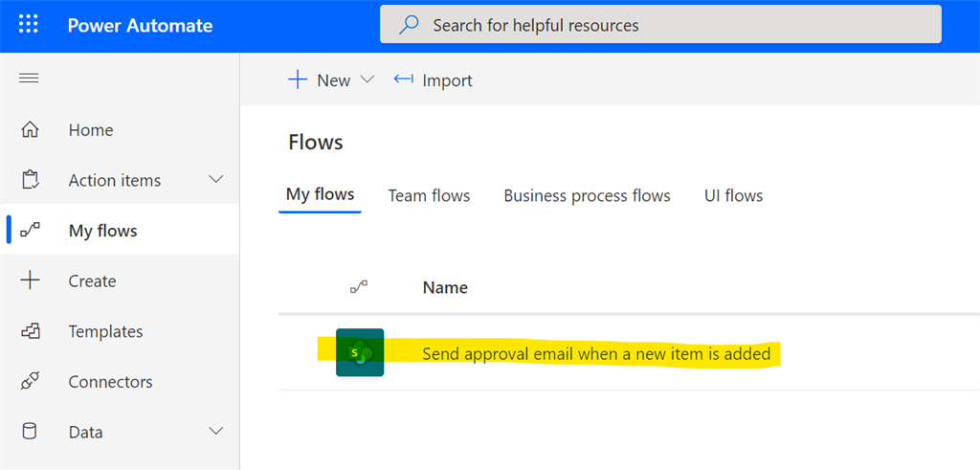Image resolution: width=980 pixels, height=470 pixels.
Task: Open Templates in sidebar
Action: (105, 331)
